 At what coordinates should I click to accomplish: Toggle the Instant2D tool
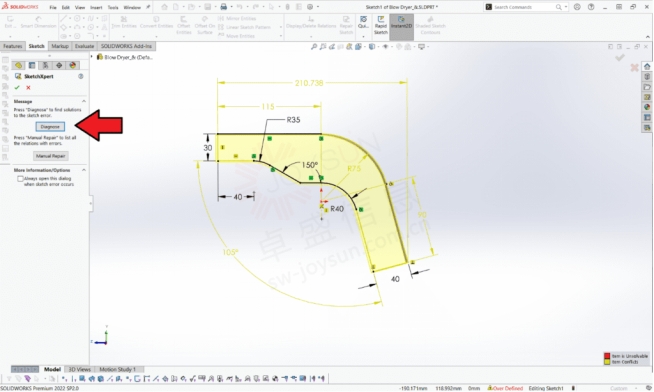pyautogui.click(x=401, y=26)
